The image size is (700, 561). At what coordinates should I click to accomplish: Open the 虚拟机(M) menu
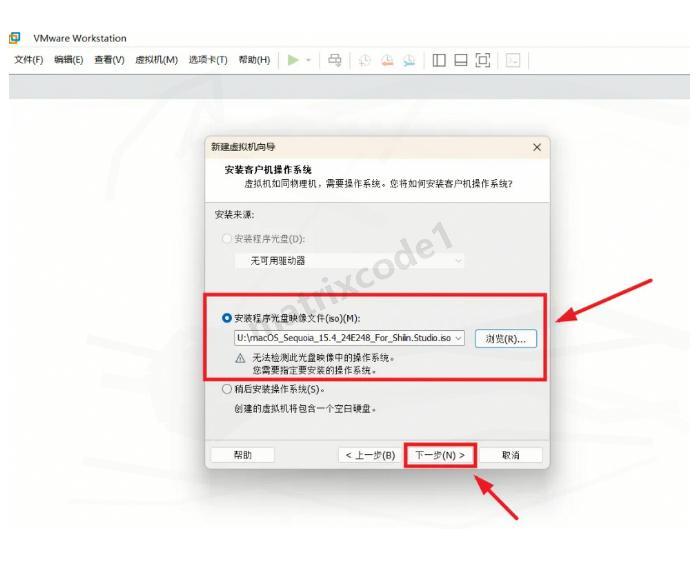[157, 60]
